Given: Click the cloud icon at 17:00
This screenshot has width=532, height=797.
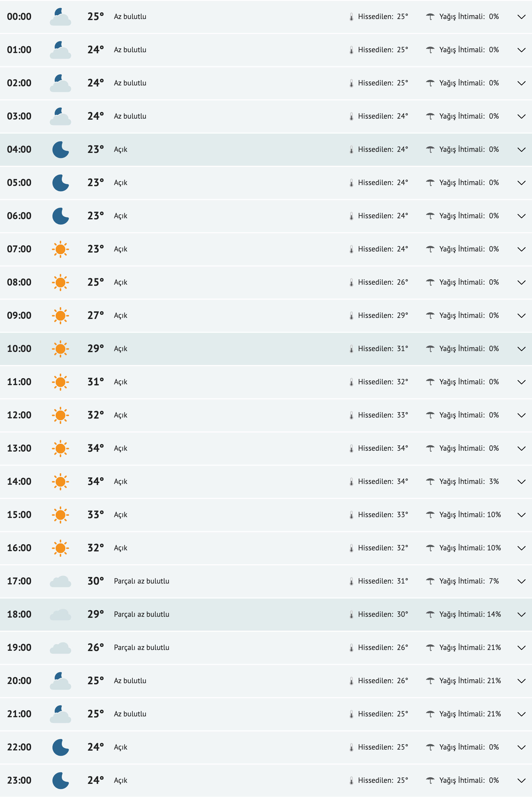Looking at the screenshot, I should (60, 581).
